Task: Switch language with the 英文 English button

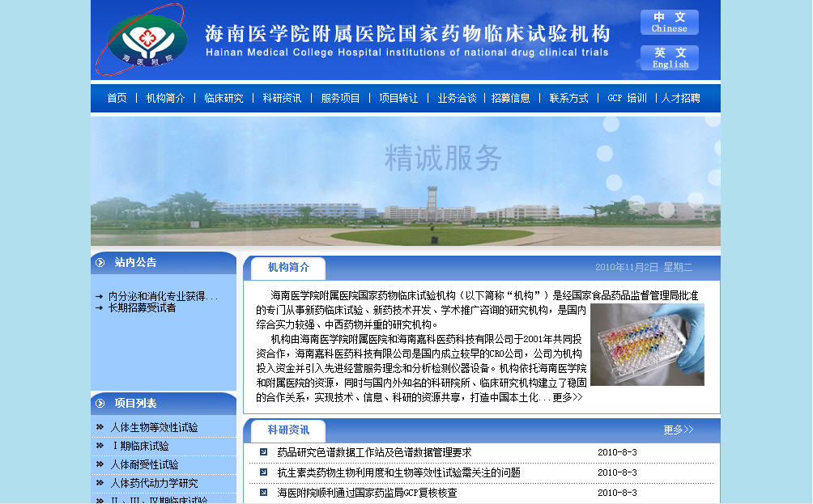Action: 669,58
